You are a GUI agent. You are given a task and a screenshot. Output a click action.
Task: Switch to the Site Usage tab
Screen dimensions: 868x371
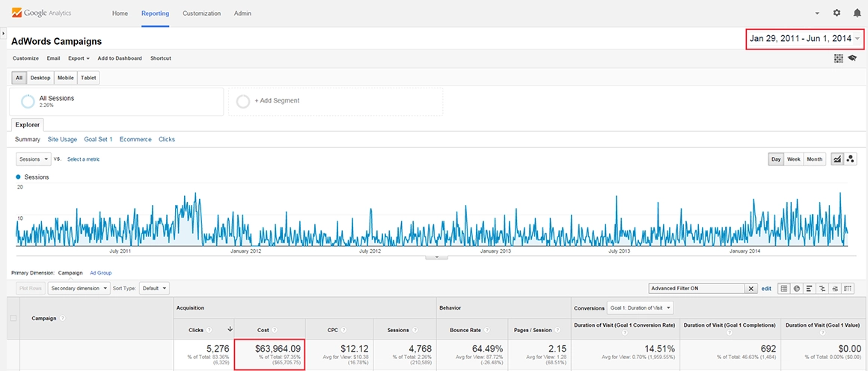click(62, 140)
